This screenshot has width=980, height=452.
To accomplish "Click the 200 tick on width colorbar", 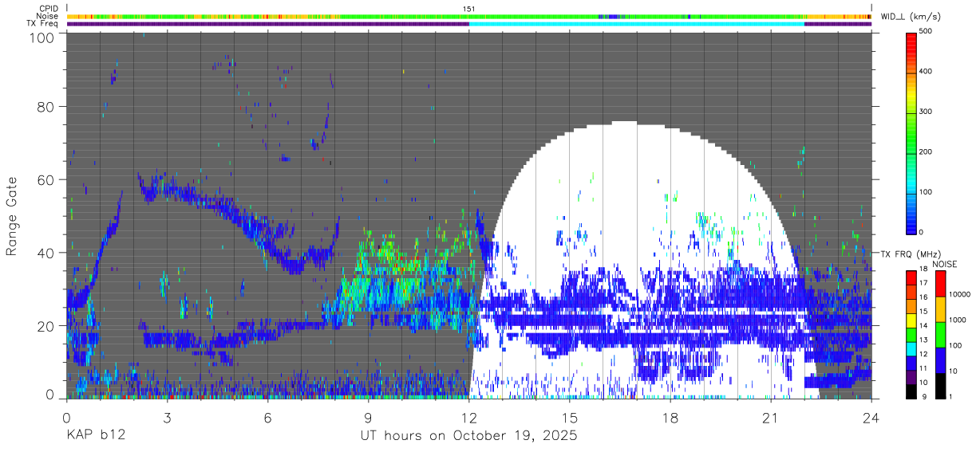I will (x=926, y=151).
